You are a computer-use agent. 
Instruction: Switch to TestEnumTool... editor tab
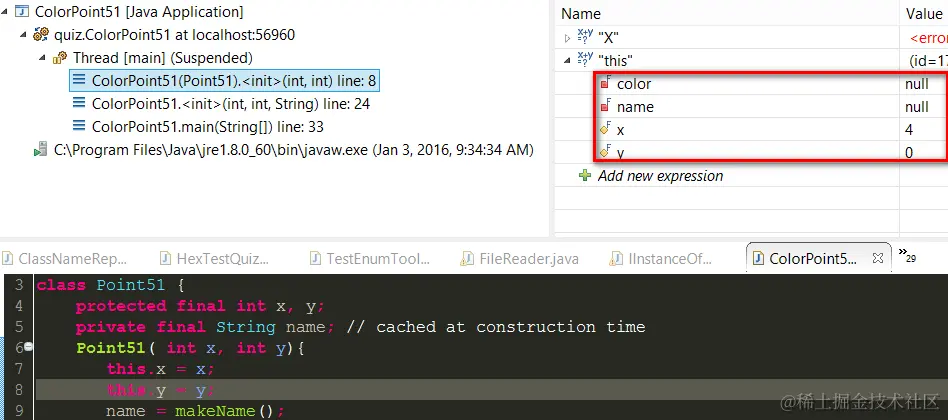click(369, 259)
